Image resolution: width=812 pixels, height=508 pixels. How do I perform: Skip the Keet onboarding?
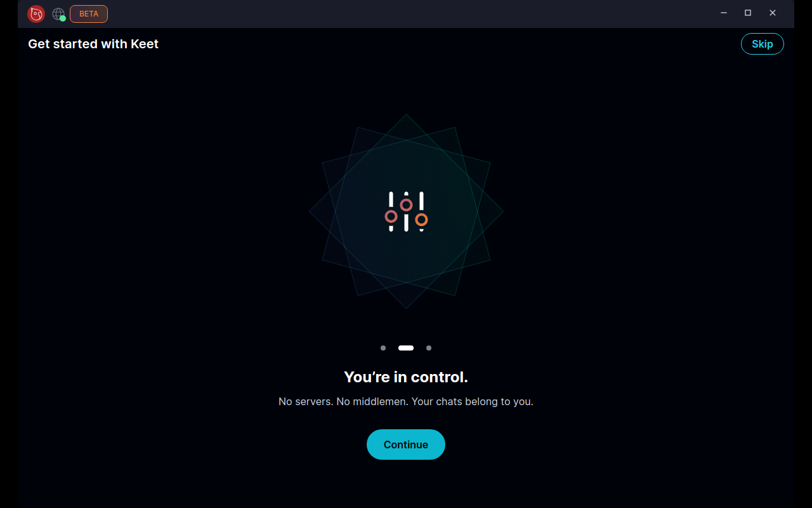(x=763, y=44)
